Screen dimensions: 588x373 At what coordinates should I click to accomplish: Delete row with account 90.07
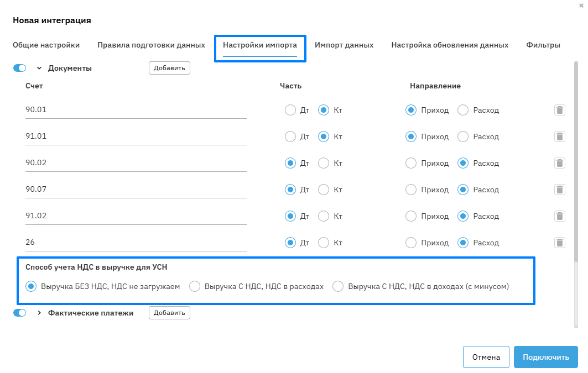tap(560, 190)
